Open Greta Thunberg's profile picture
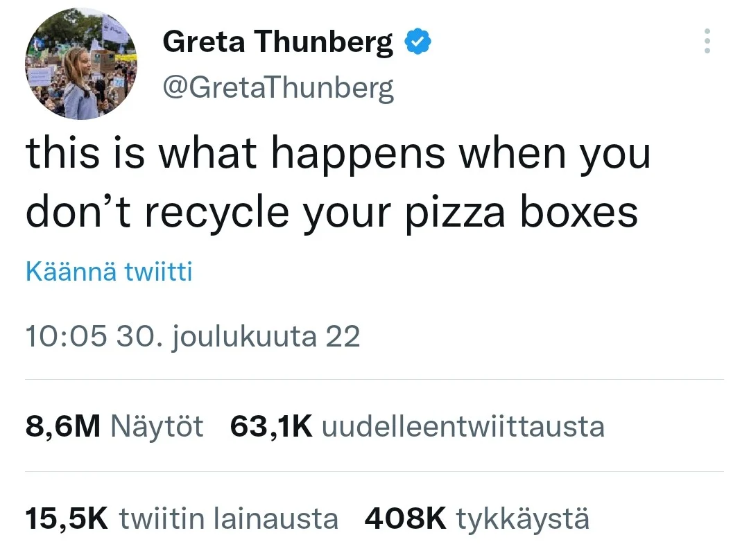The image size is (749, 560). coord(82,65)
